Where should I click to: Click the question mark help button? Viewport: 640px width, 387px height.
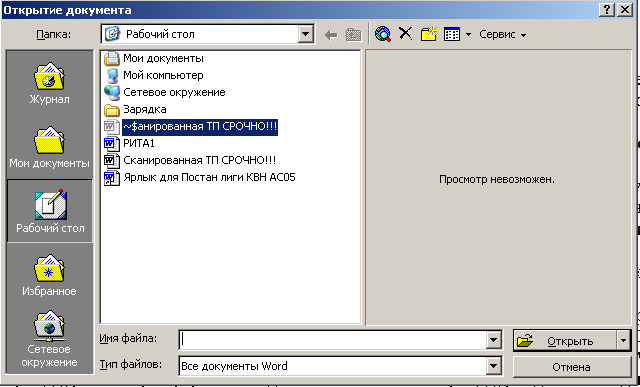coord(607,10)
